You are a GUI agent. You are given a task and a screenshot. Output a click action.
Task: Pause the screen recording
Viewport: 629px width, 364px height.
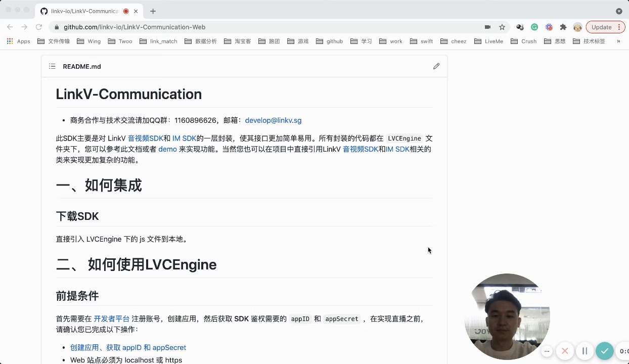click(585, 351)
